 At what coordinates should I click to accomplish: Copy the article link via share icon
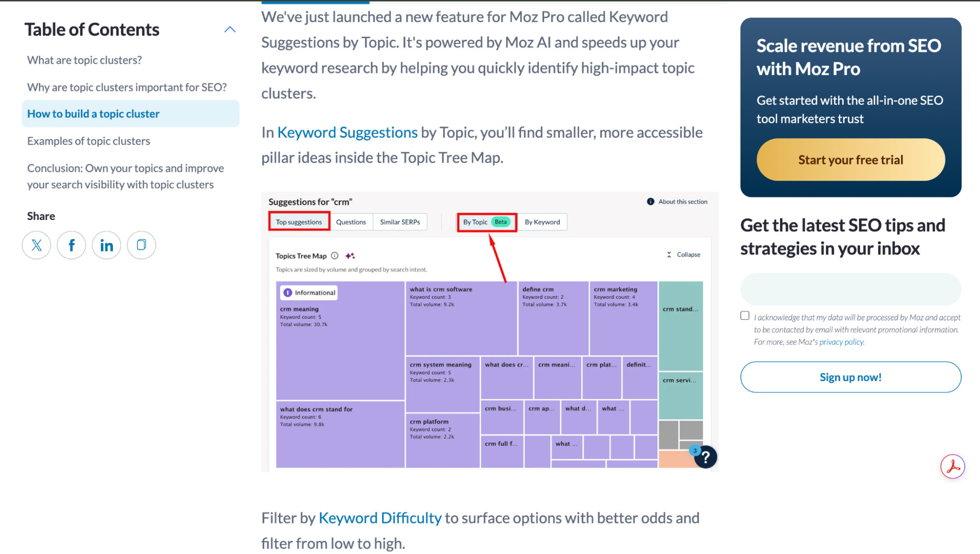141,245
